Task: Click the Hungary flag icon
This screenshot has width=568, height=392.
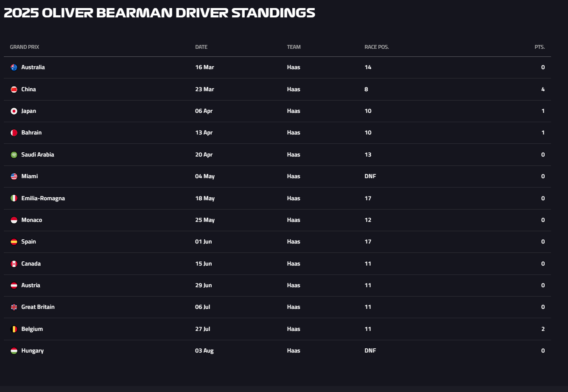Action: tap(14, 351)
